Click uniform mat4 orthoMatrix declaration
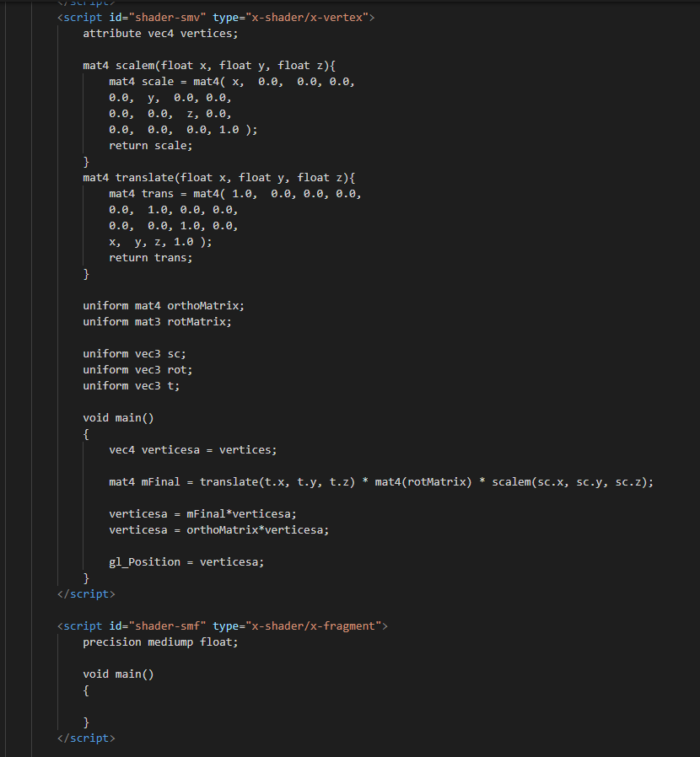This screenshot has height=757, width=700. (x=164, y=306)
